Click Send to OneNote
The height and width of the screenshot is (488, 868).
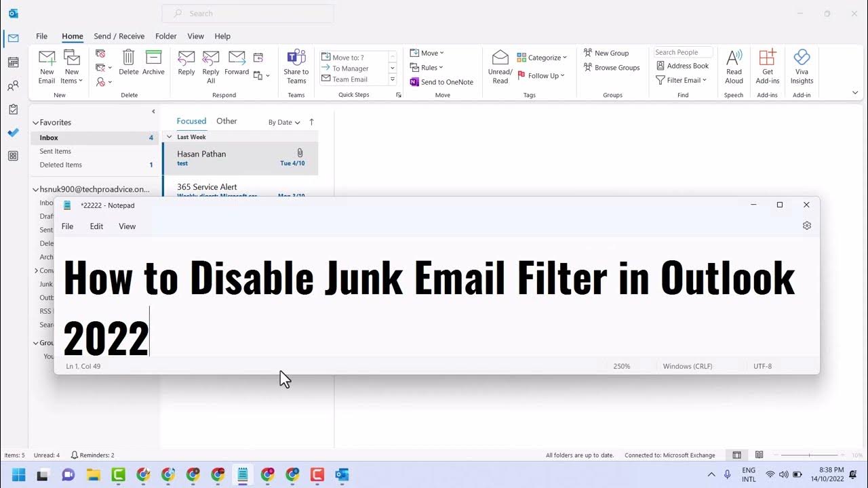[441, 82]
